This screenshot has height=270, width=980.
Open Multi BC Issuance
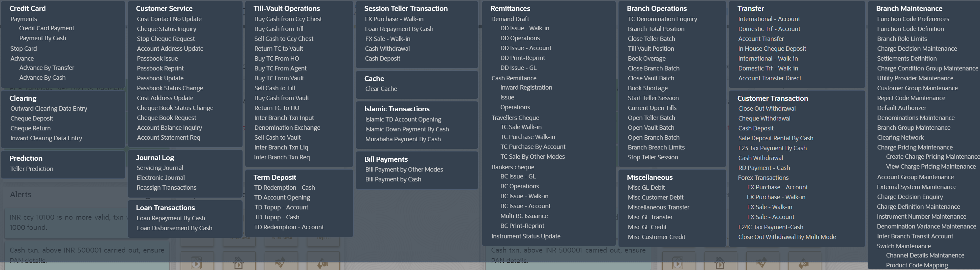524,216
